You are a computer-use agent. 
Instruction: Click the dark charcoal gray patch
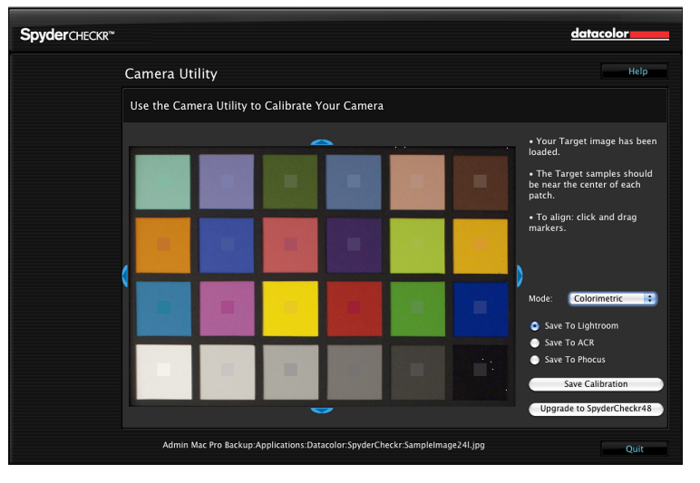(x=417, y=372)
